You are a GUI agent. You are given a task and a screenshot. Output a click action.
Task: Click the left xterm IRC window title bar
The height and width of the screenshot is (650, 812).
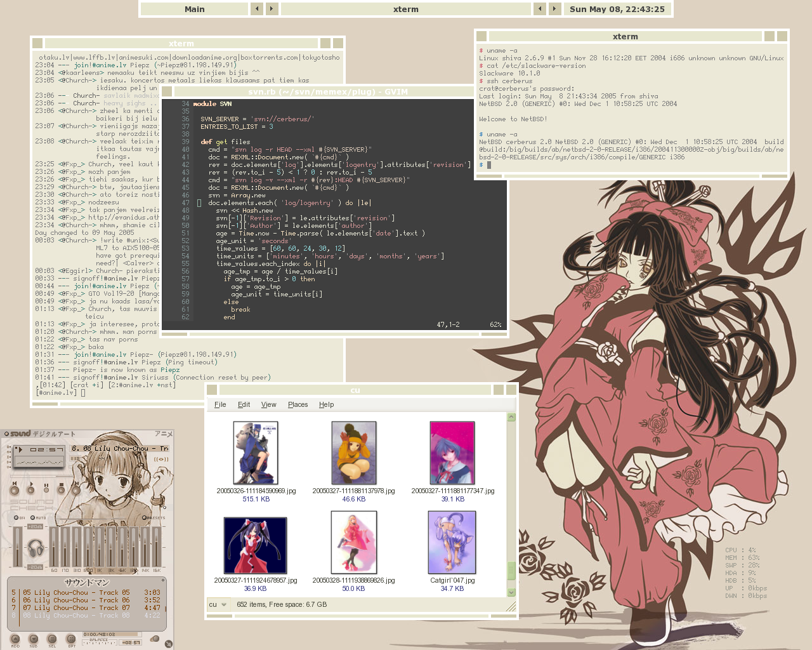[181, 43]
